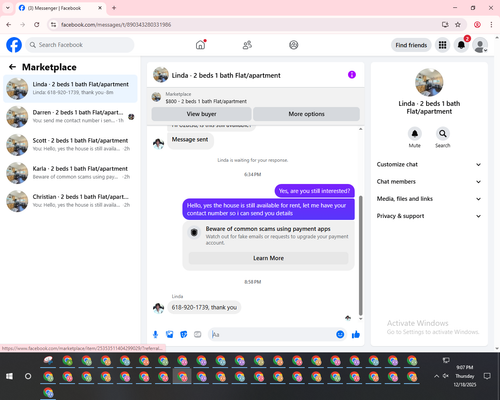500x400 pixels.
Task: Open the account profile menu
Action: [x=480, y=45]
